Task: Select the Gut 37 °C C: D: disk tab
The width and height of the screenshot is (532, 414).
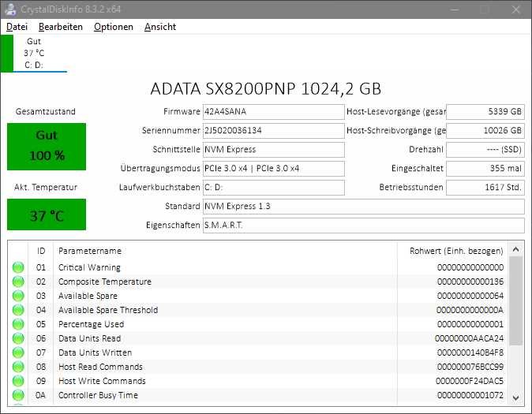Action: [x=34, y=54]
